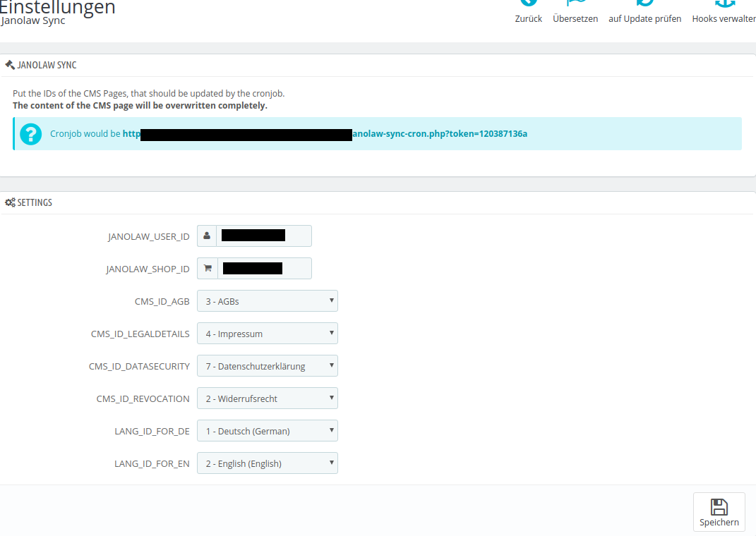Screen dimensions: 756x536
Task: Click the Zurück toolbar button
Action: (x=529, y=13)
